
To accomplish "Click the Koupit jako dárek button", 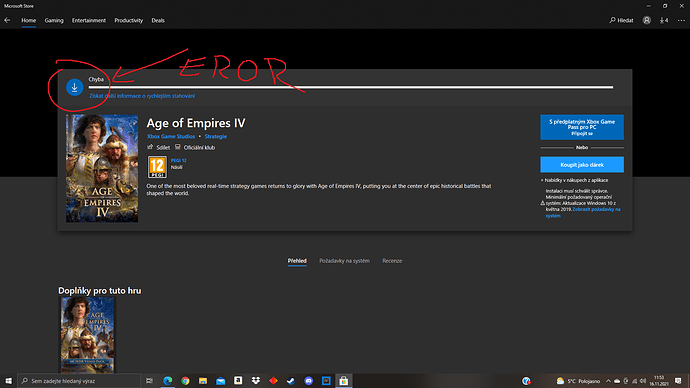I will (582, 165).
